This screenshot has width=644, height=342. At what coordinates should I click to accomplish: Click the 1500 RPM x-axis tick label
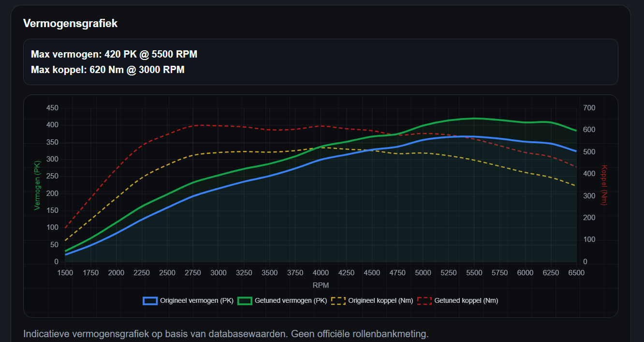click(65, 273)
